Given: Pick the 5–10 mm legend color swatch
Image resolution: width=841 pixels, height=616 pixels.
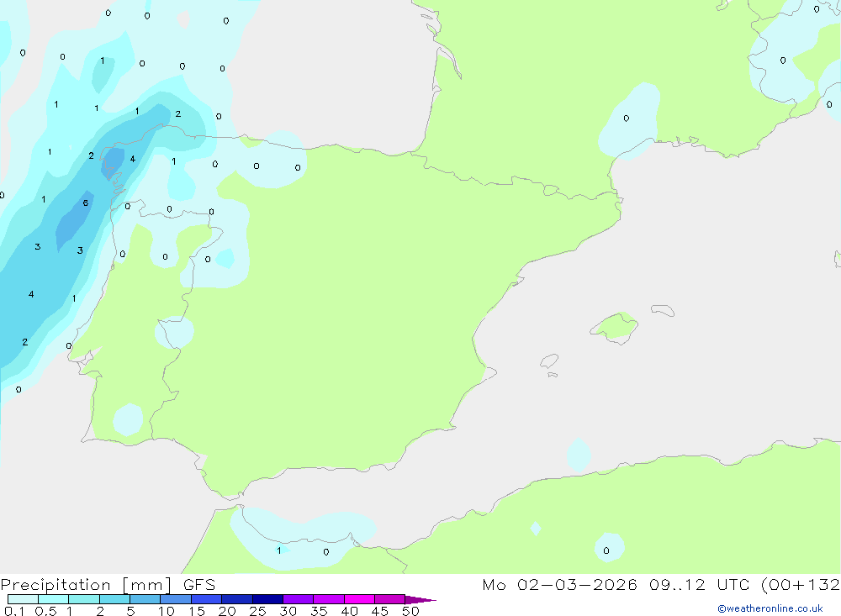Looking at the screenshot, I should [x=145, y=599].
